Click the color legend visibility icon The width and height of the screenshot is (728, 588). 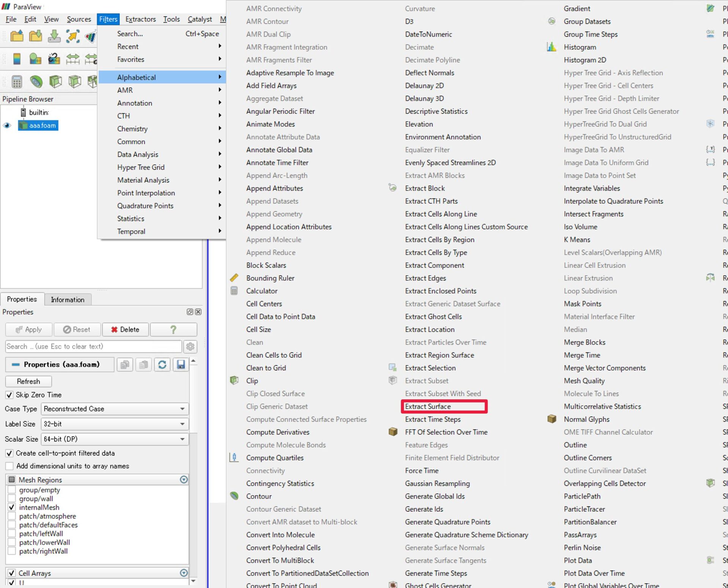[x=17, y=59]
